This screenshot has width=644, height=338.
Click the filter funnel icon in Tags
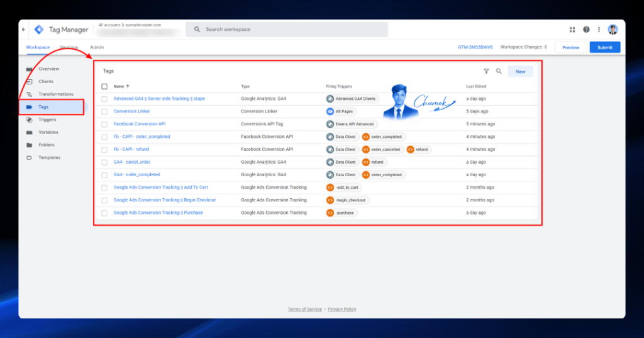pos(486,71)
